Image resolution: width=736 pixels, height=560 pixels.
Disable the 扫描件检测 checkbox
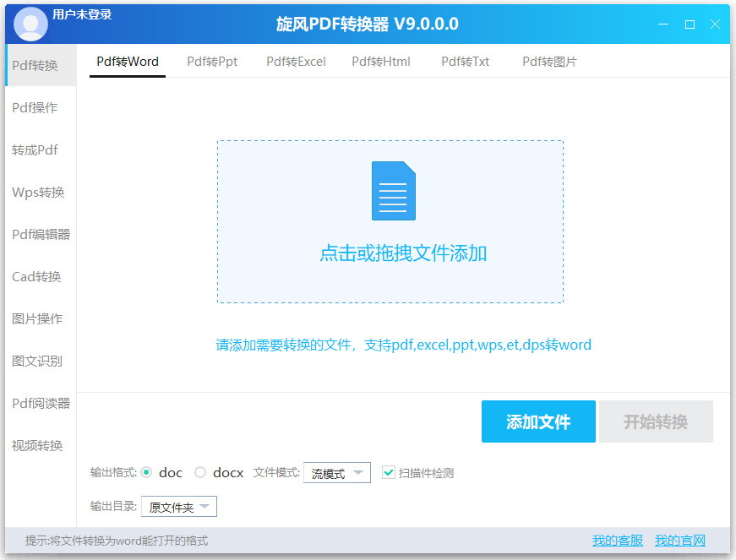(x=388, y=472)
